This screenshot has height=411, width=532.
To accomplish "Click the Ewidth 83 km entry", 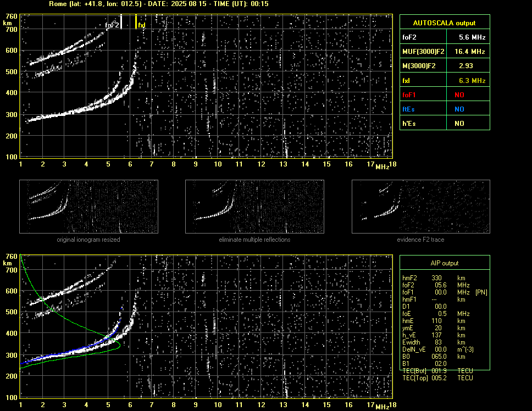I will (x=433, y=342).
